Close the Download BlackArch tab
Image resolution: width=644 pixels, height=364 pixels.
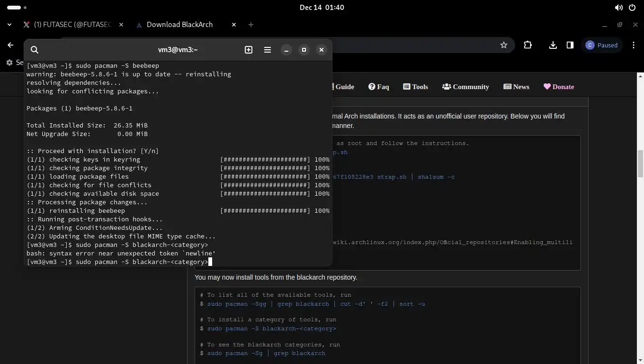point(234,25)
